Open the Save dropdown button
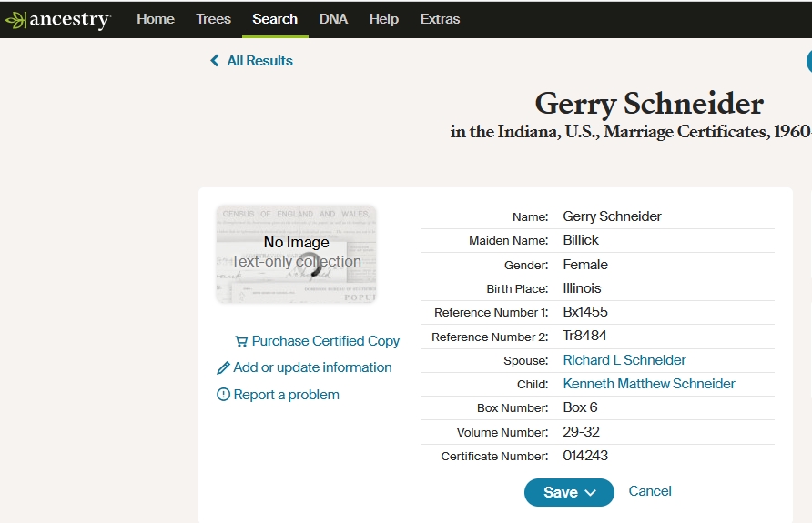This screenshot has height=523, width=812. (569, 492)
